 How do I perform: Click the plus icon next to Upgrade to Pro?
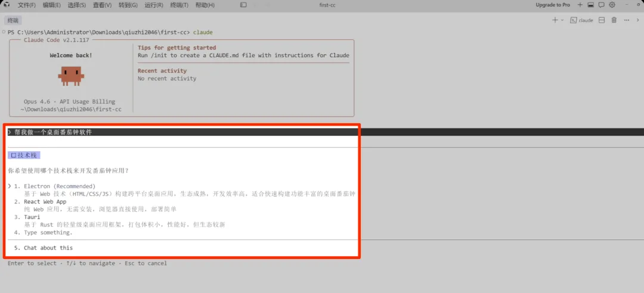[x=580, y=5]
